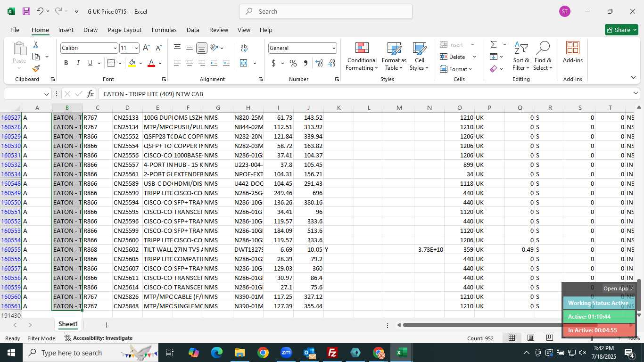This screenshot has width=644, height=362.
Task: Switch to Page Layout view in status bar
Action: tap(530, 338)
